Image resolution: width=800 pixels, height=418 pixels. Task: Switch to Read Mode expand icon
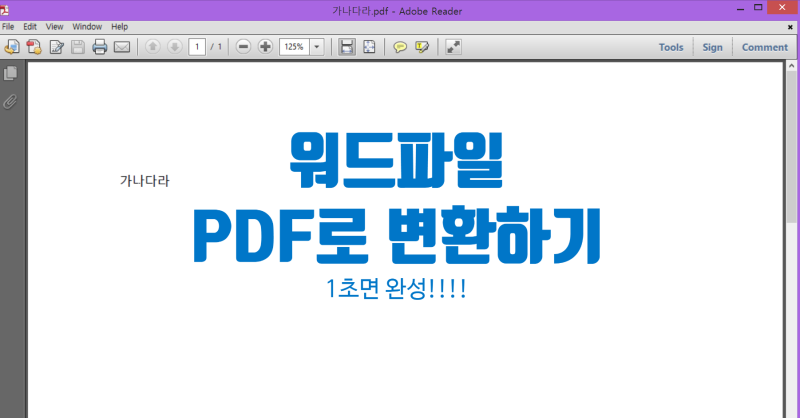[x=453, y=47]
